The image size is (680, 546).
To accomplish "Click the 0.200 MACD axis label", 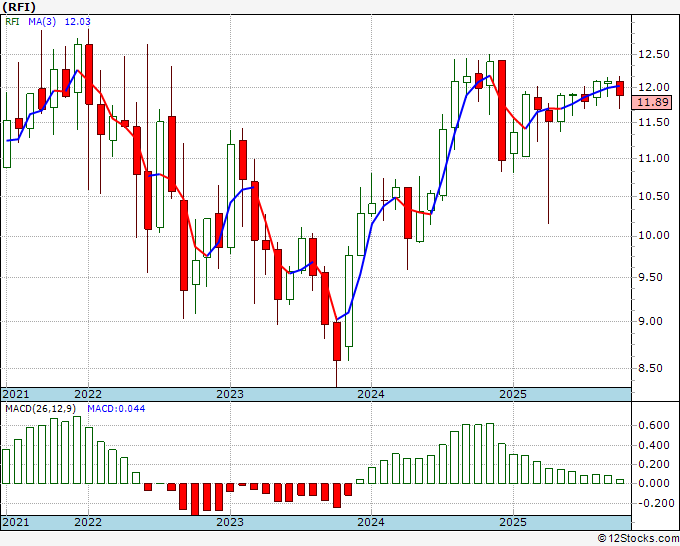I will pyautogui.click(x=654, y=464).
